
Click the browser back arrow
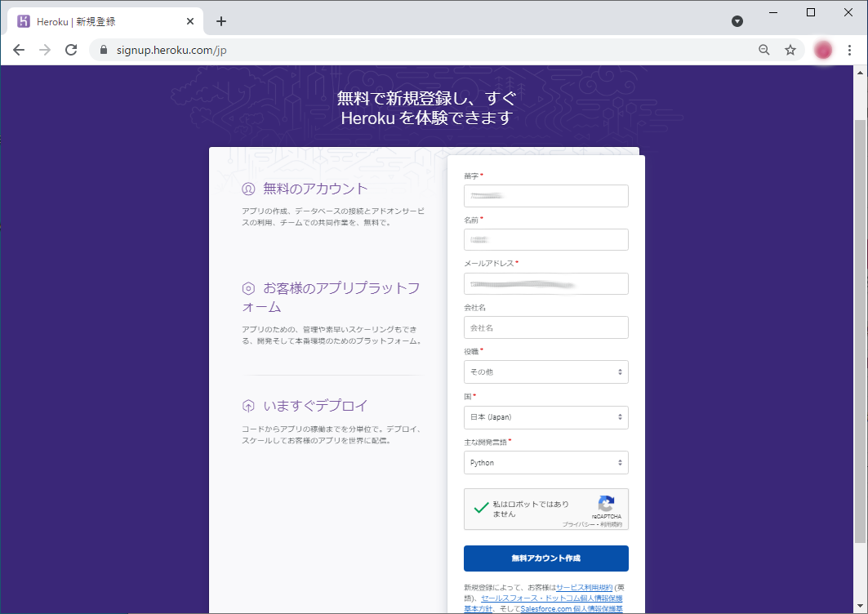pos(19,50)
